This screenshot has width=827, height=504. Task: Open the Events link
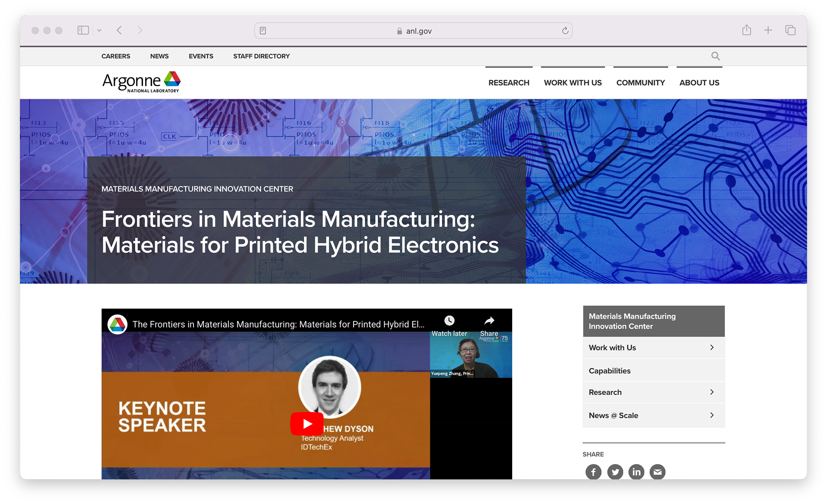coord(201,56)
